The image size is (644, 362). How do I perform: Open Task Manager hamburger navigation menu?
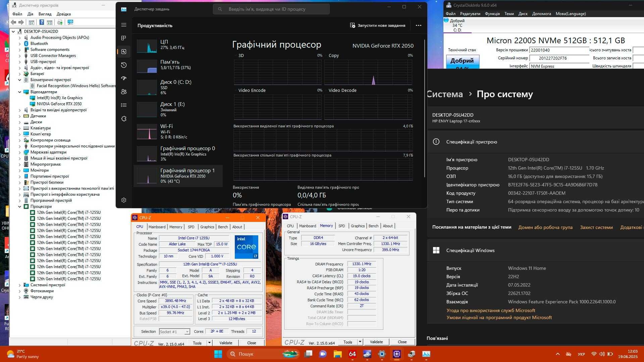pos(124,25)
